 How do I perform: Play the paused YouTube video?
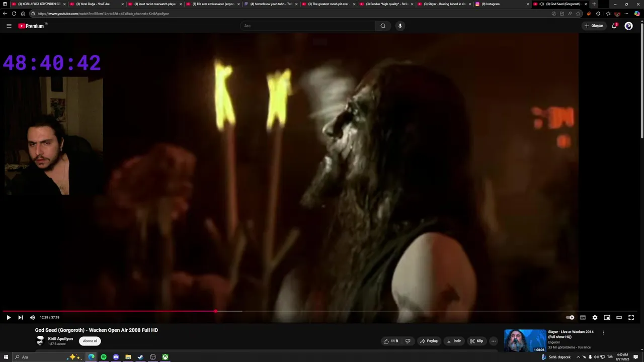(9, 317)
